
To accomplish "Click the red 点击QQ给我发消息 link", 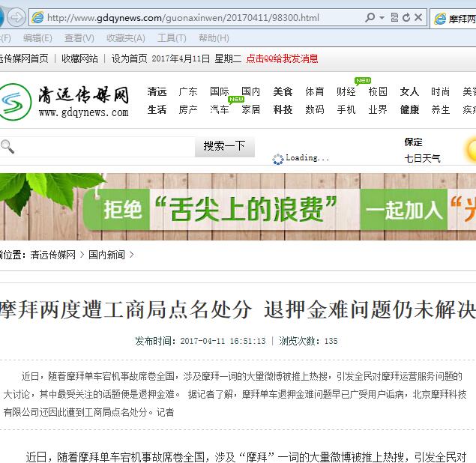I will pyautogui.click(x=283, y=58).
